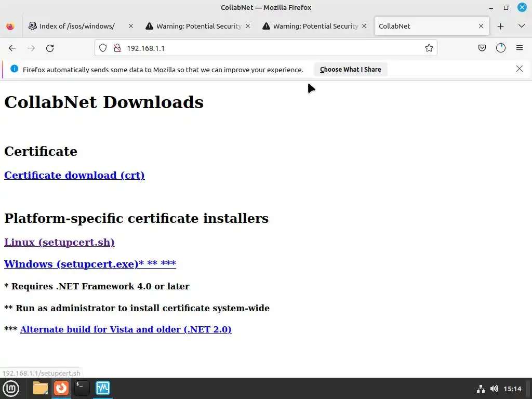
Task: Click the Platform-specific certificate installers heading
Action: click(137, 218)
